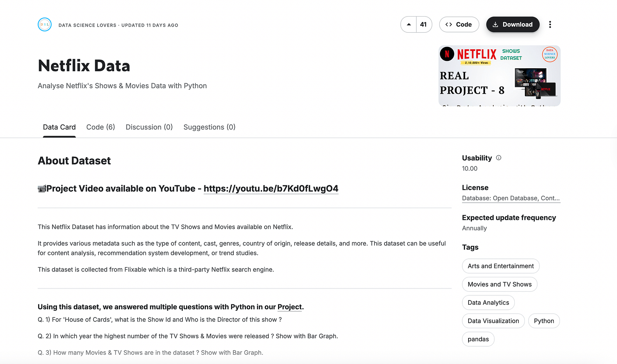Click the 'Q. 2) In which year' question
This screenshot has width=617, height=364.
188,336
